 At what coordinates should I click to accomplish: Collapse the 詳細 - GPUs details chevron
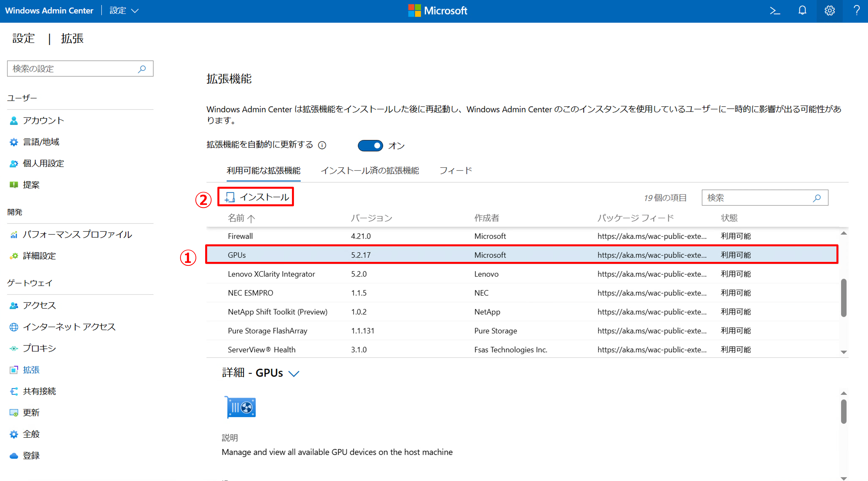tap(294, 374)
